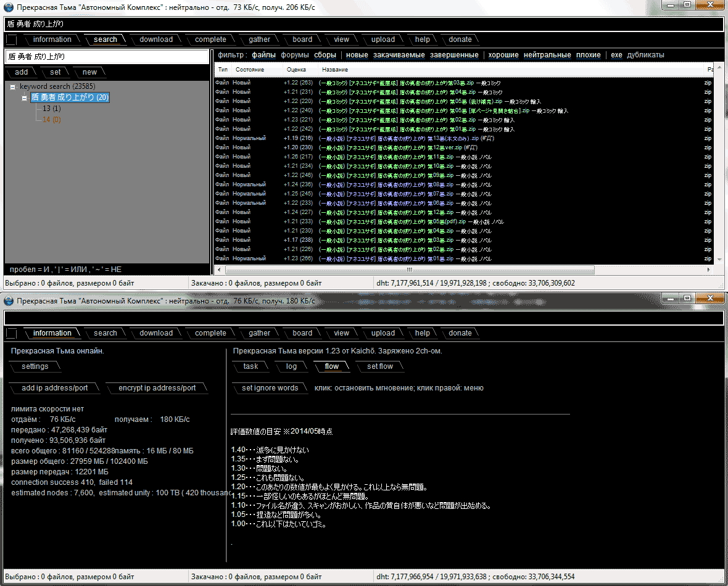Screen dimensions: 728x586
Task: Tick the square checkbox left of the top window's information tab
Action: (11, 39)
